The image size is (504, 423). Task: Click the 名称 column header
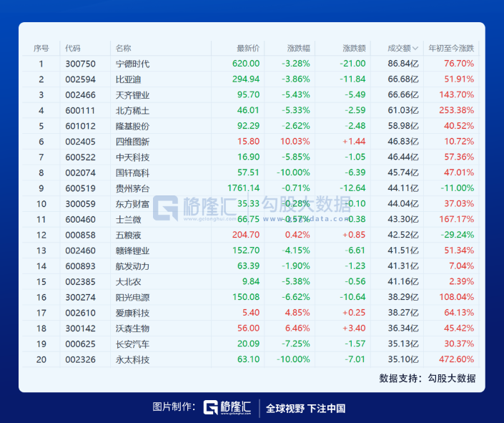[123, 48]
